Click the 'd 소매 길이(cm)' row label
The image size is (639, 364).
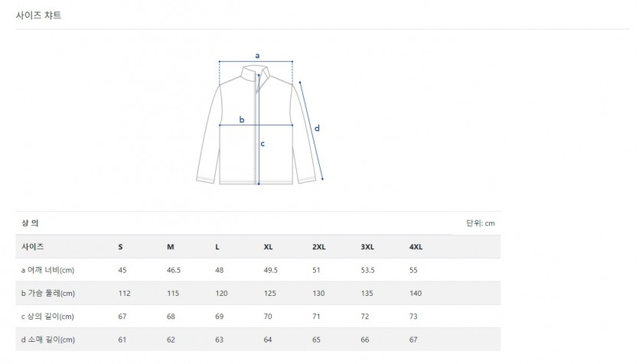coord(47,339)
